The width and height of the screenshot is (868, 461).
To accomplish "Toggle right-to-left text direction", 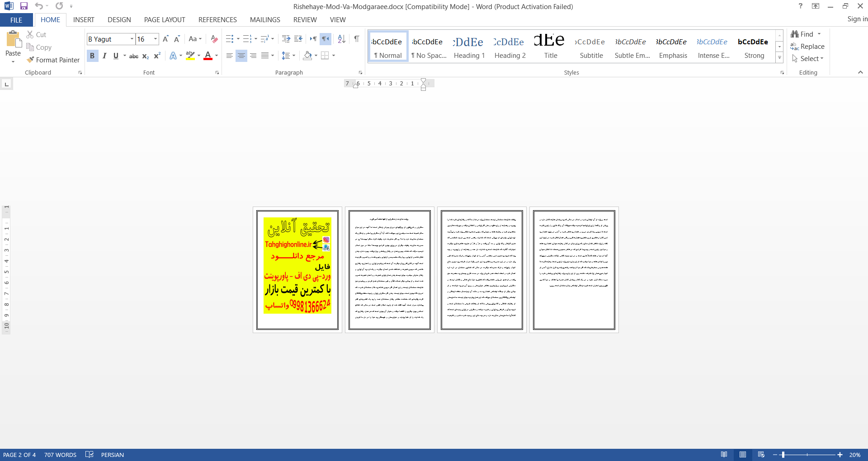I will (x=325, y=39).
